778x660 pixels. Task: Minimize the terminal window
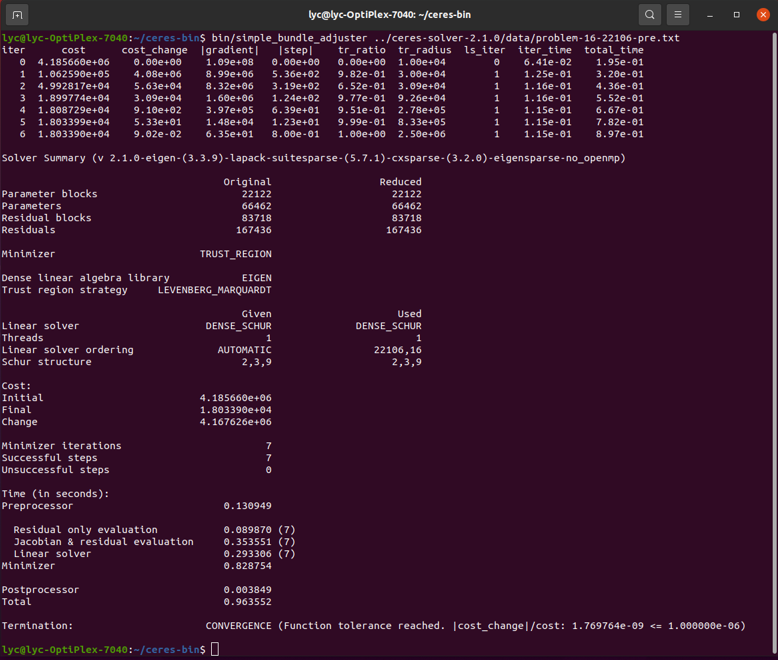(x=710, y=15)
